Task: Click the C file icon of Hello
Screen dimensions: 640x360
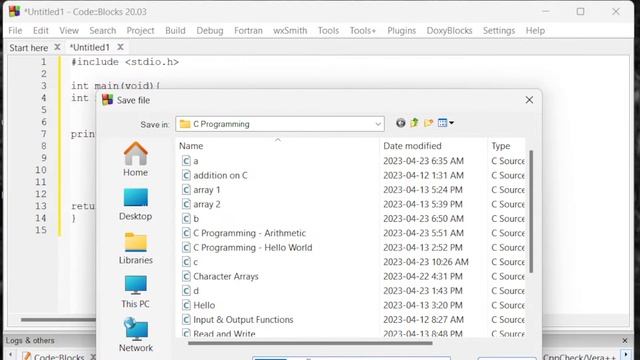Action: point(186,305)
